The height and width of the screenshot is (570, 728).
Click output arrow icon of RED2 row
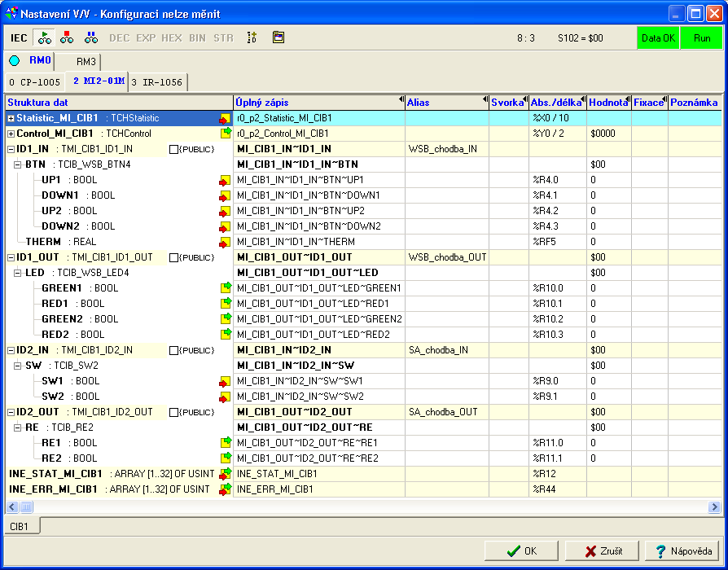coord(226,334)
